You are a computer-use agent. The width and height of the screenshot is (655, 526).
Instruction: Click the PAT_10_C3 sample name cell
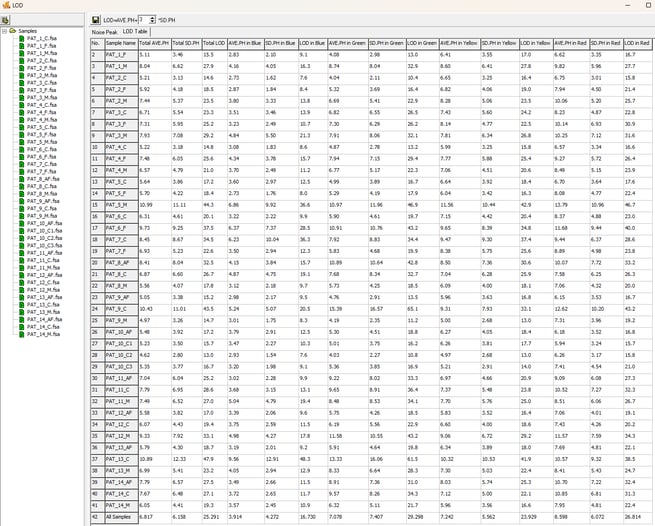tap(121, 367)
